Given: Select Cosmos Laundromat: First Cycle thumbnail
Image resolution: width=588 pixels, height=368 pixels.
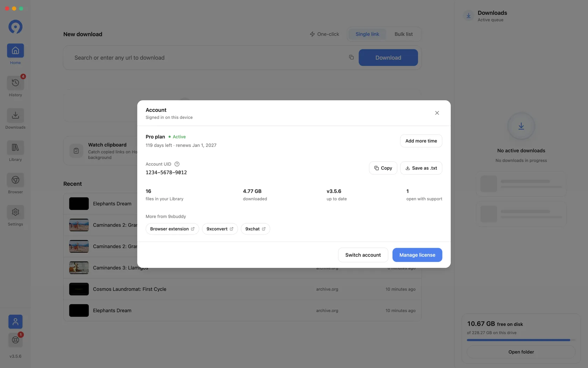Looking at the screenshot, I should pos(79,289).
